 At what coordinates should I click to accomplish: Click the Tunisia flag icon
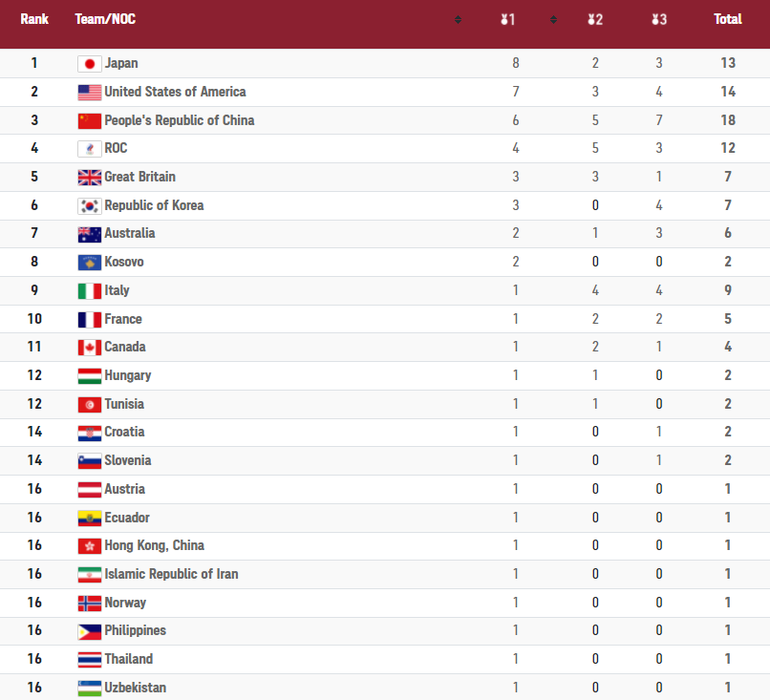(x=90, y=405)
